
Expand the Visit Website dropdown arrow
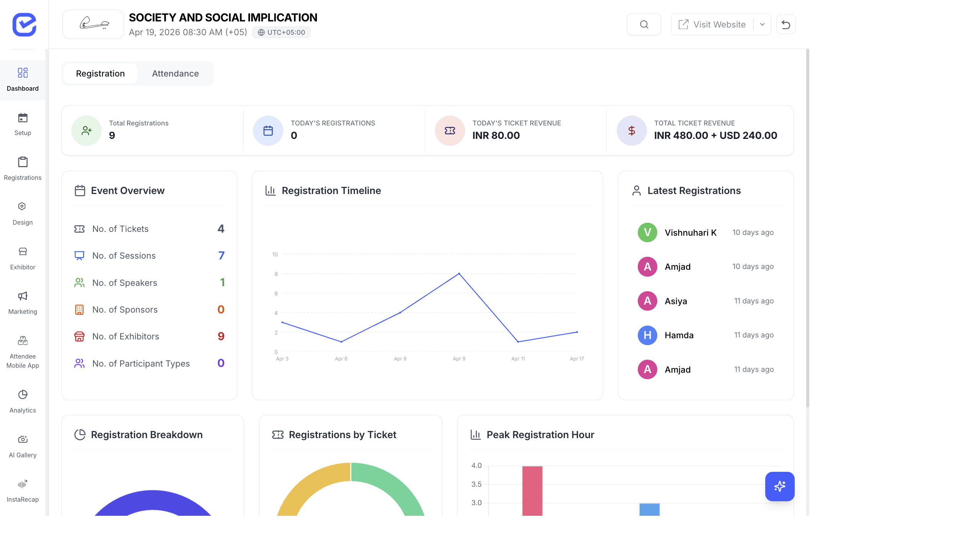tap(762, 24)
